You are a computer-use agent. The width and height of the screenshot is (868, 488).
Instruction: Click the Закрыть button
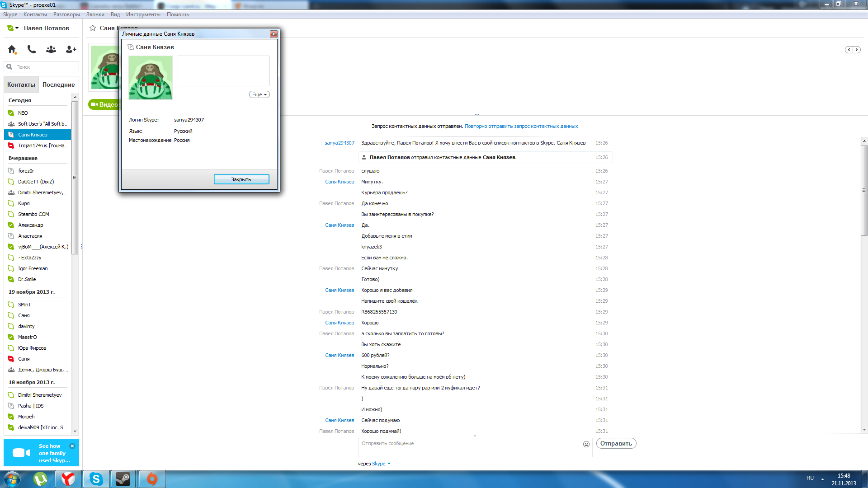tap(241, 179)
